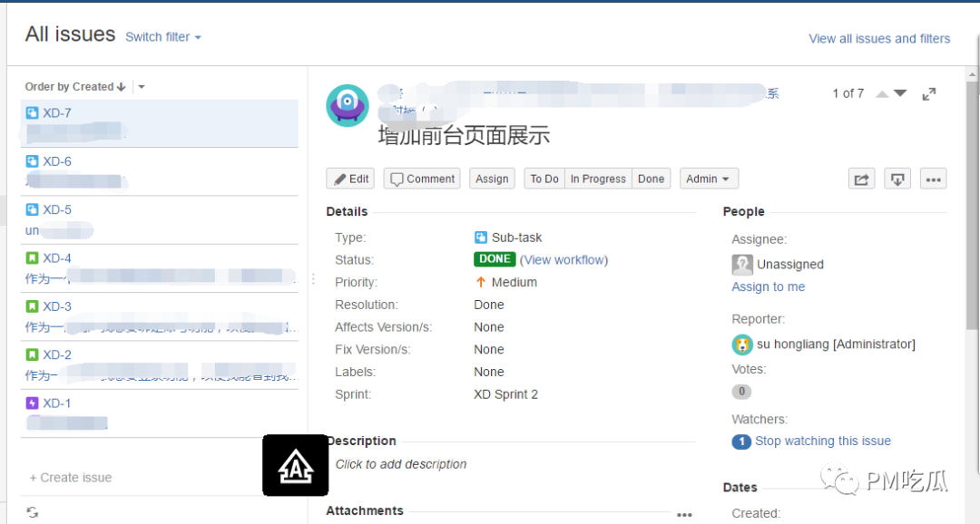This screenshot has width=980, height=524.
Task: Click the Comment button
Action: (x=422, y=179)
